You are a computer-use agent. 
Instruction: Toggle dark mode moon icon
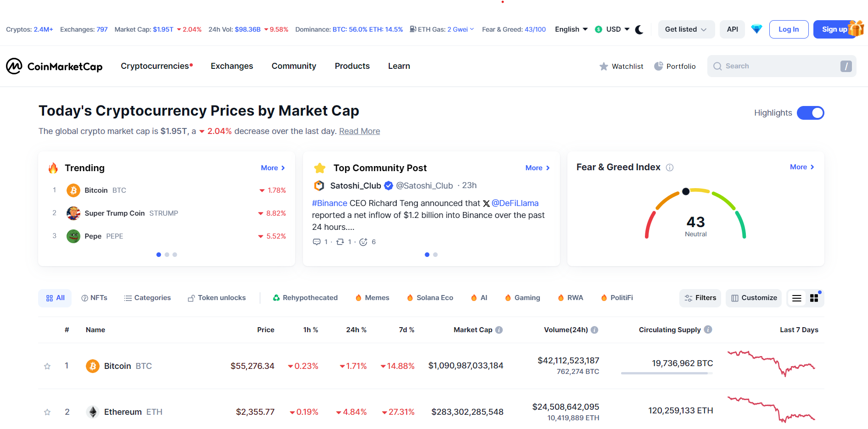coord(639,30)
